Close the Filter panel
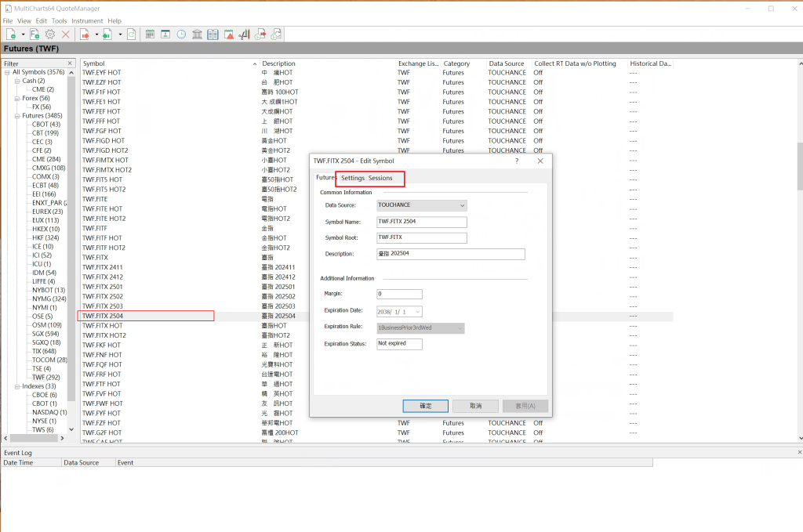The image size is (803, 532). coord(69,63)
